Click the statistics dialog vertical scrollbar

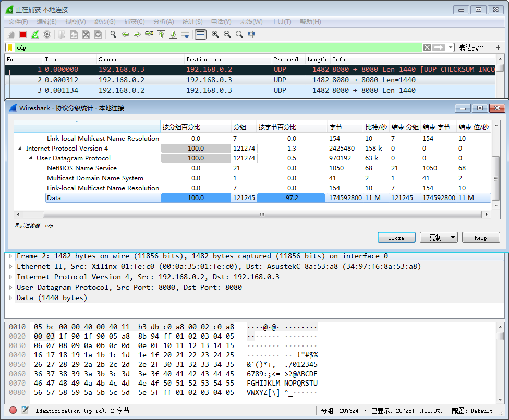point(495,178)
